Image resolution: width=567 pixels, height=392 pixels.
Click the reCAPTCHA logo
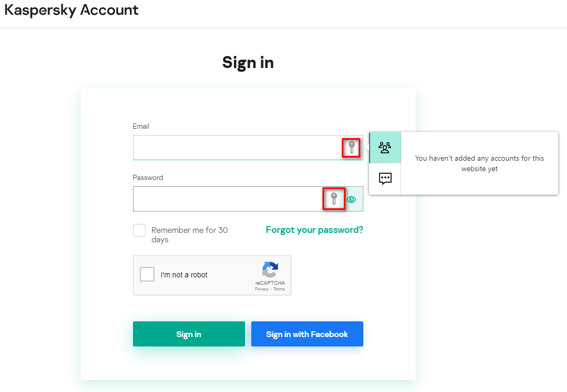tap(270, 270)
